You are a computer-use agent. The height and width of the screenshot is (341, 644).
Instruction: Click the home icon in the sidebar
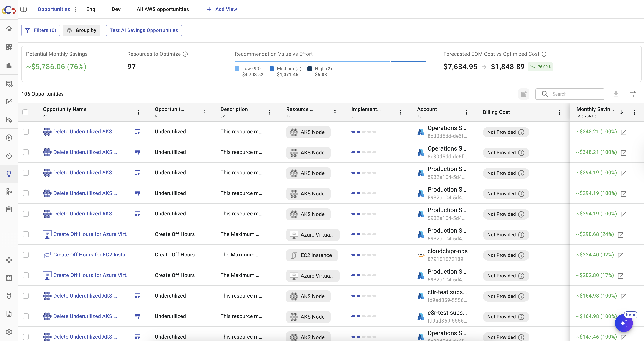tap(9, 29)
